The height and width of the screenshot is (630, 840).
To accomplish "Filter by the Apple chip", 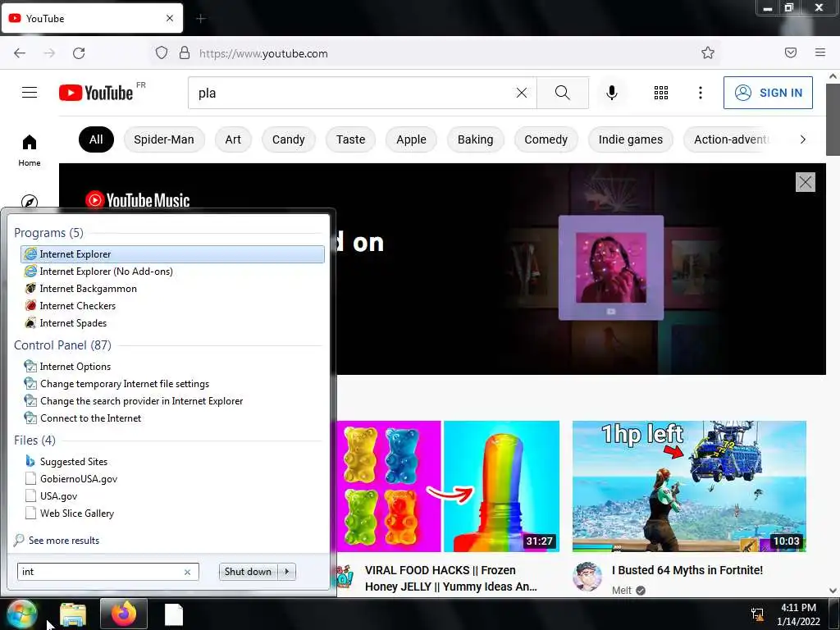I will click(411, 139).
